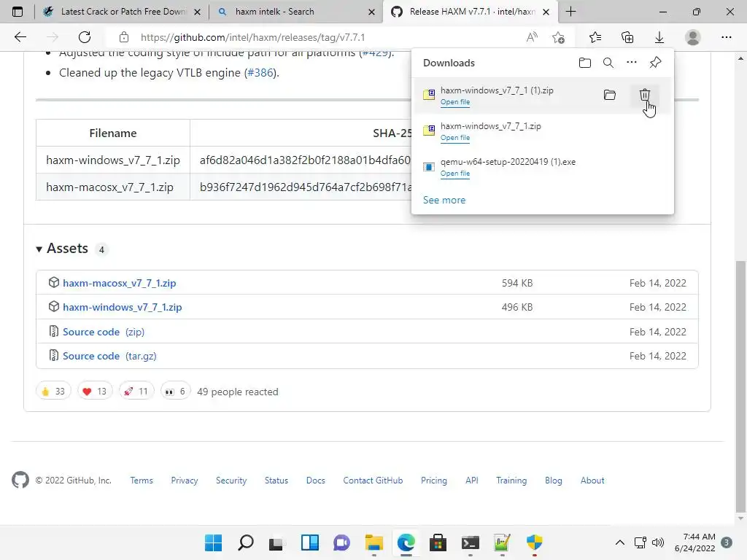Open the Docs footer link
Viewport: 747px width, 560px height.
click(315, 481)
